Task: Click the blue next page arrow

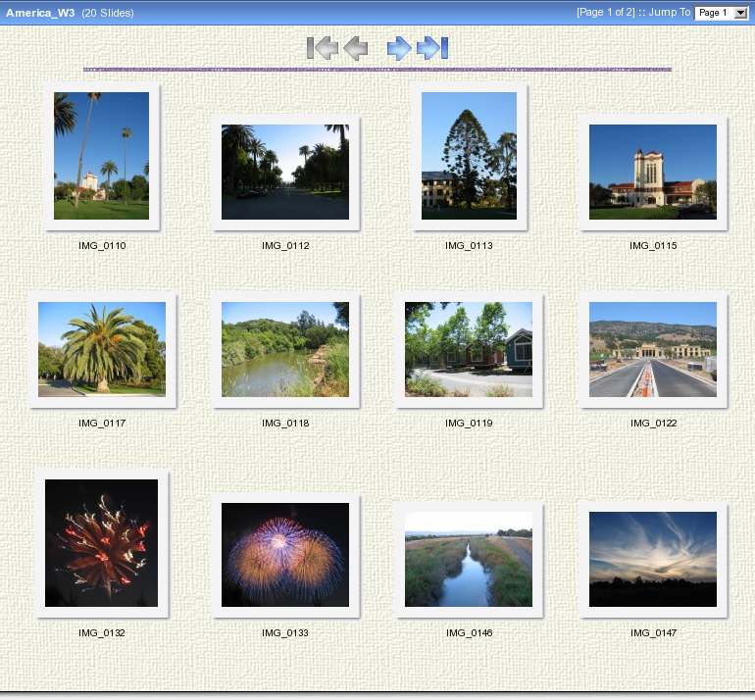Action: click(399, 48)
